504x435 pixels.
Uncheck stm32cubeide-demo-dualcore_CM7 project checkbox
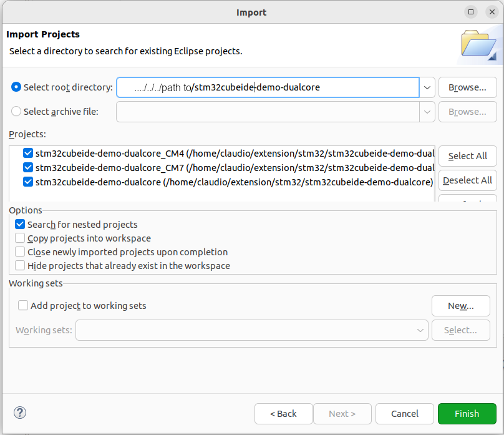27,167
